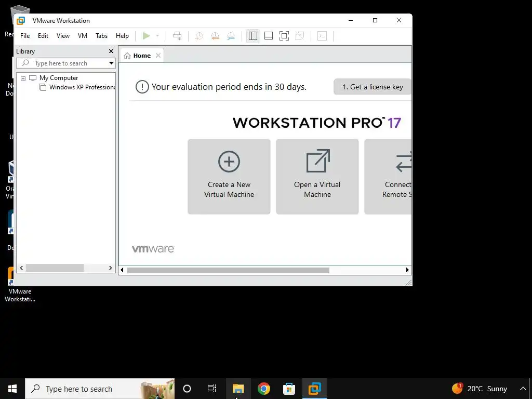Revert to snapshot toolbar icon

(215, 36)
